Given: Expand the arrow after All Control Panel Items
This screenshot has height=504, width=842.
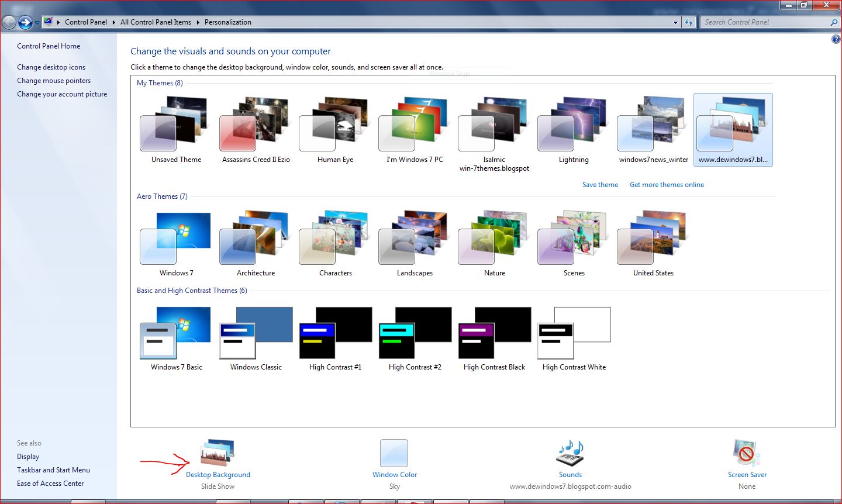Looking at the screenshot, I should tap(198, 22).
